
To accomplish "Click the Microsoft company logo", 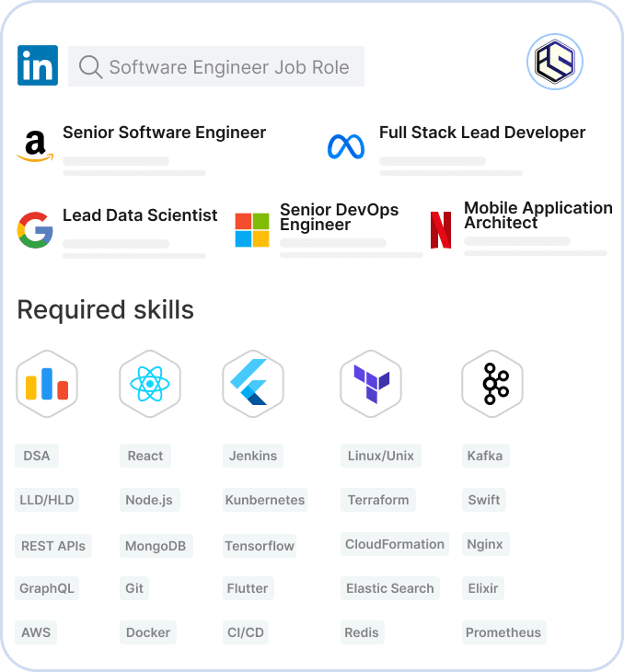I will pyautogui.click(x=252, y=230).
